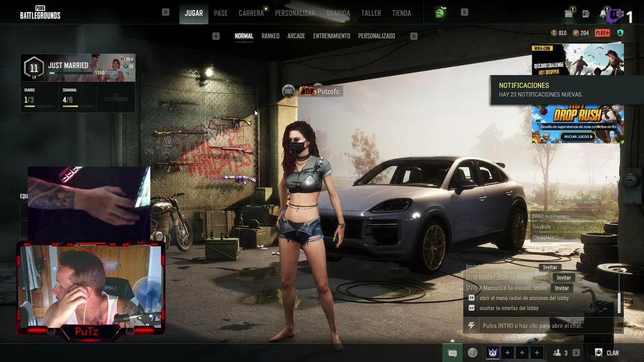
Task: Open the DIARIO 1/3 missions
Action: 39,98
